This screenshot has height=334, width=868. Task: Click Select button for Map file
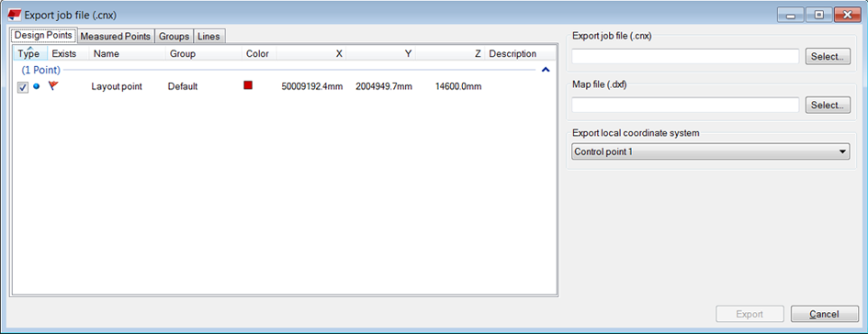coord(828,106)
